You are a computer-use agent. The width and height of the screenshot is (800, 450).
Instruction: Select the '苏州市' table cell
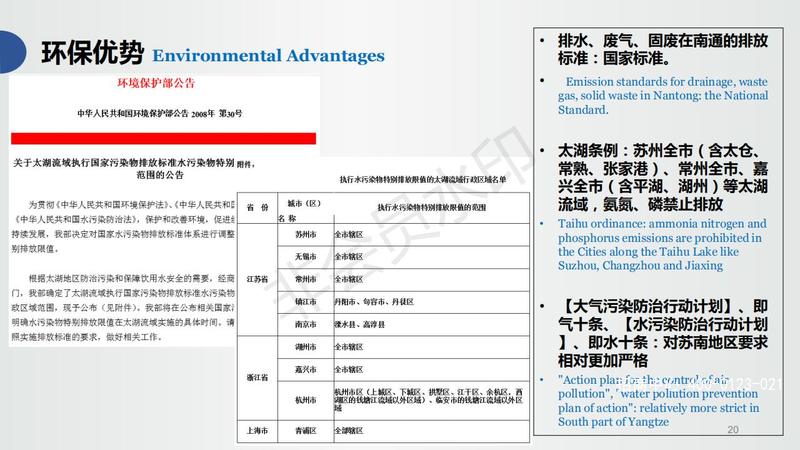click(x=306, y=235)
